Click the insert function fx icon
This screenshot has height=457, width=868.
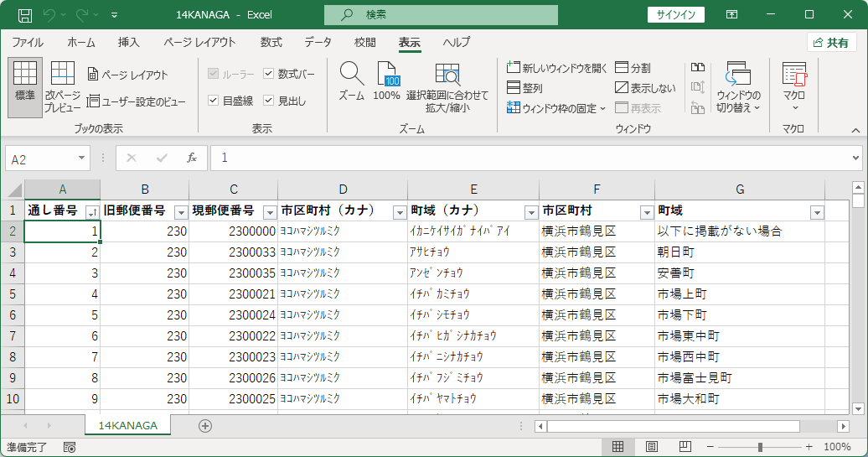(192, 158)
